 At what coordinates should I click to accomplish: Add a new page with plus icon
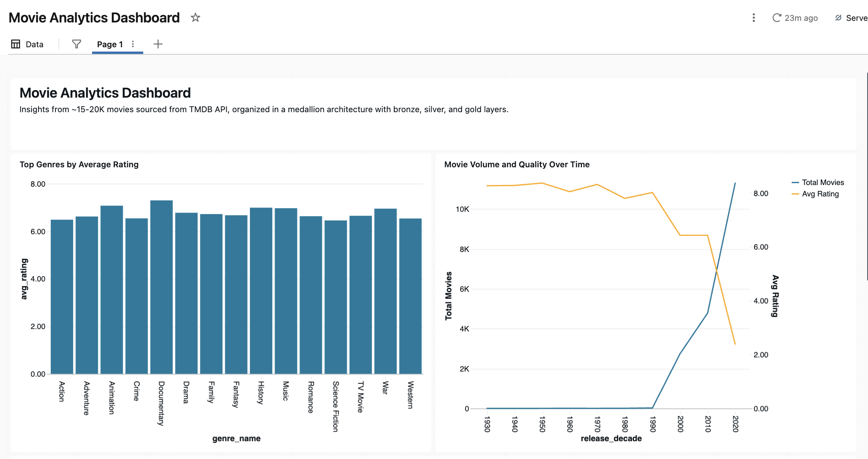point(158,44)
